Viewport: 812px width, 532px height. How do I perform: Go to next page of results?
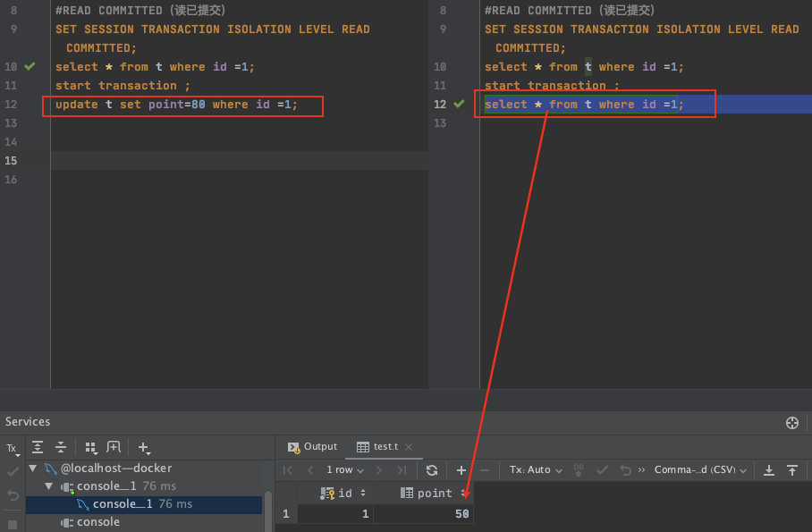coord(379,469)
